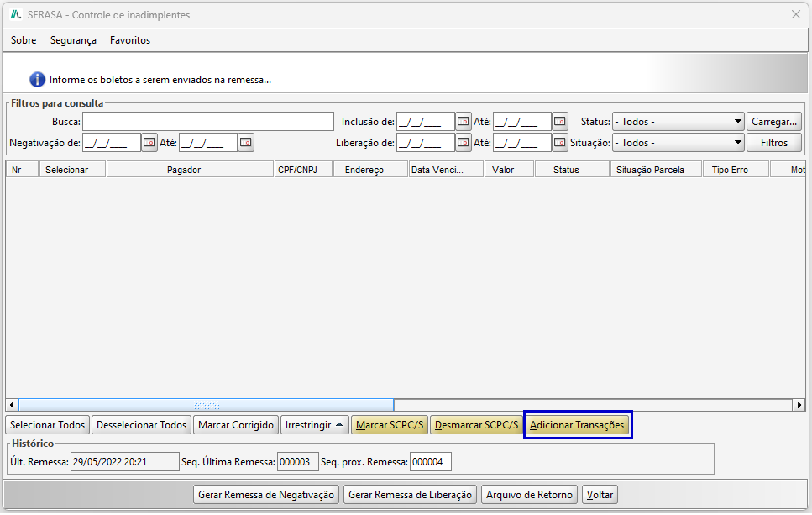Expand the Situação dropdown
The height and width of the screenshot is (515, 812).
tap(678, 143)
